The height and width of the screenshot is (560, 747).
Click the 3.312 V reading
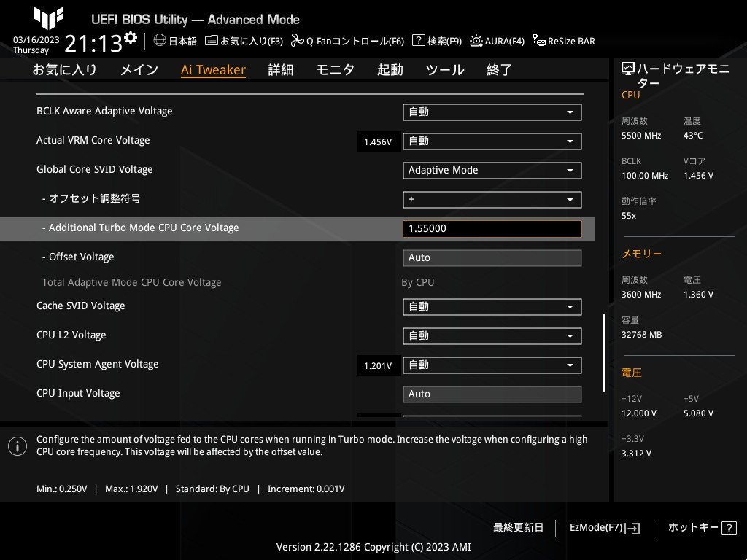[x=636, y=454]
